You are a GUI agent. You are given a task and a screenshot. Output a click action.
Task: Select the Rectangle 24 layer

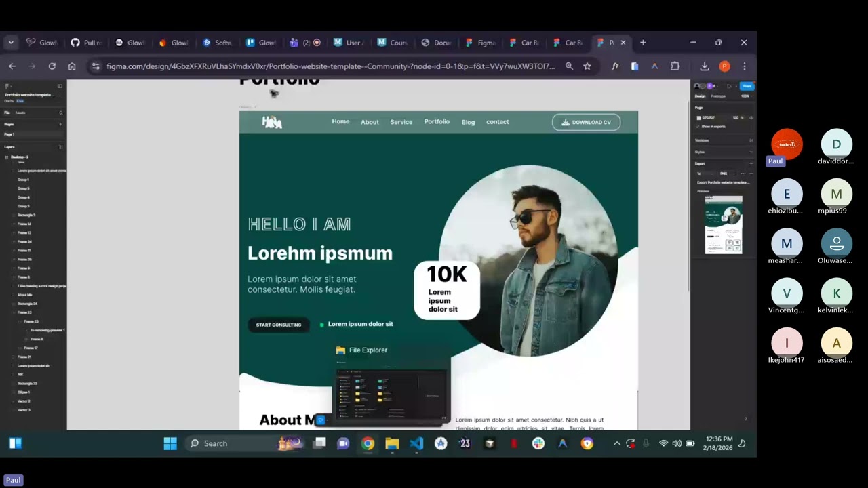click(27, 304)
